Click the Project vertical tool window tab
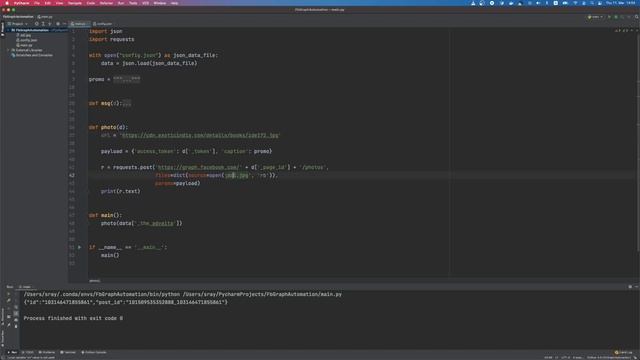The height and width of the screenshot is (360, 640). [2, 29]
